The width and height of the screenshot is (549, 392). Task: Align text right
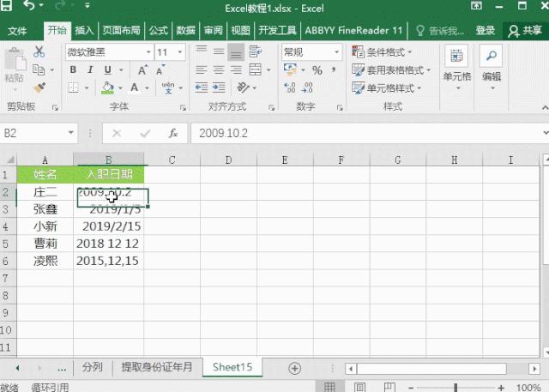(236, 70)
